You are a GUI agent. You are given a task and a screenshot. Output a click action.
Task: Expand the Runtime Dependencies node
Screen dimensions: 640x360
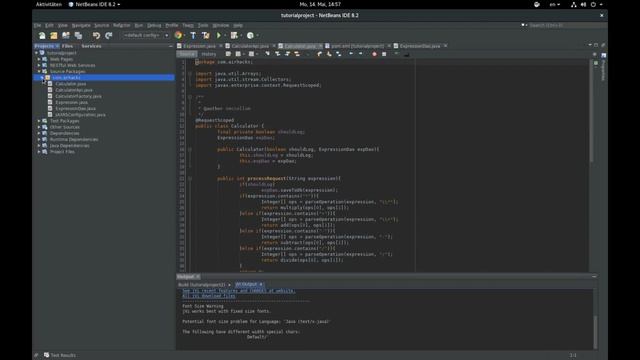pyautogui.click(x=39, y=139)
